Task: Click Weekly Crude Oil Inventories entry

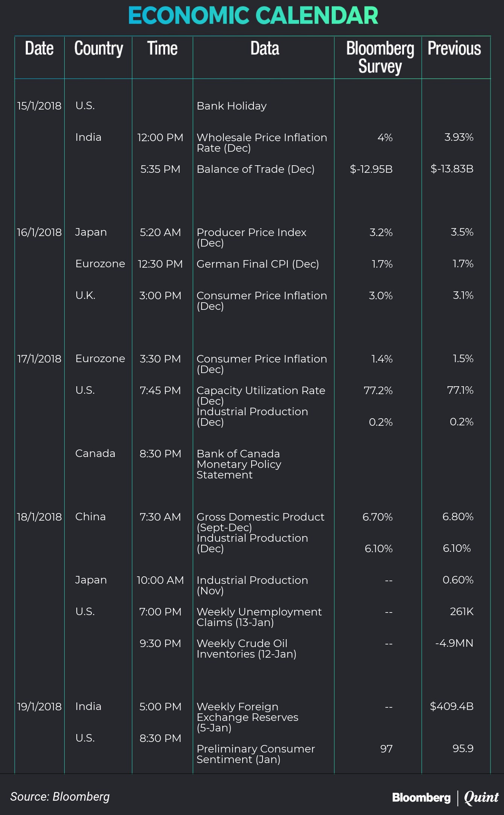Action: (x=246, y=649)
